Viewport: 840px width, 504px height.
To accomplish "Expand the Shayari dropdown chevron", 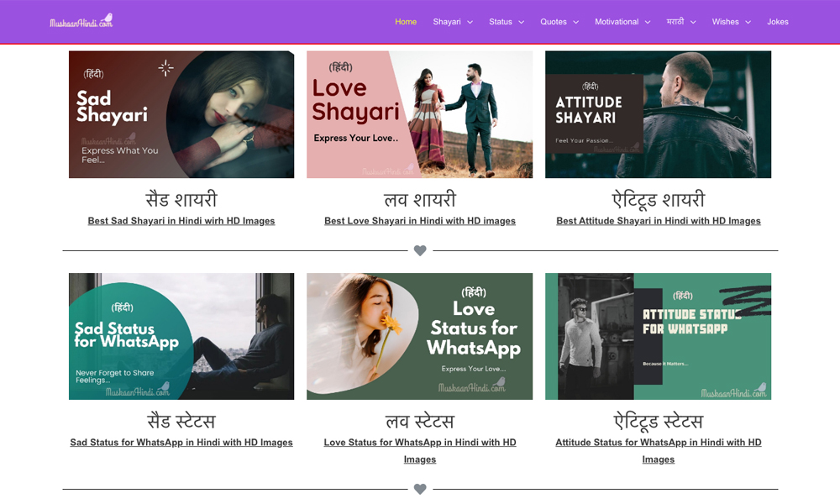I will (x=470, y=22).
